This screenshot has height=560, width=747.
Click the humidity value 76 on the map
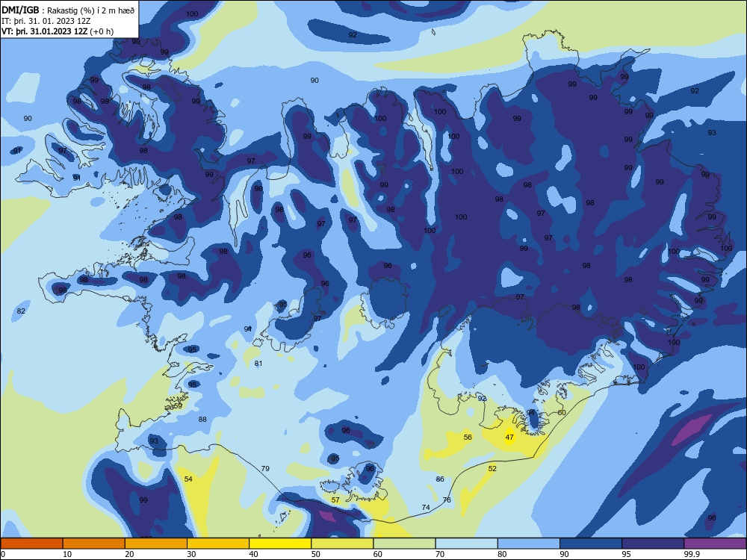point(447,500)
